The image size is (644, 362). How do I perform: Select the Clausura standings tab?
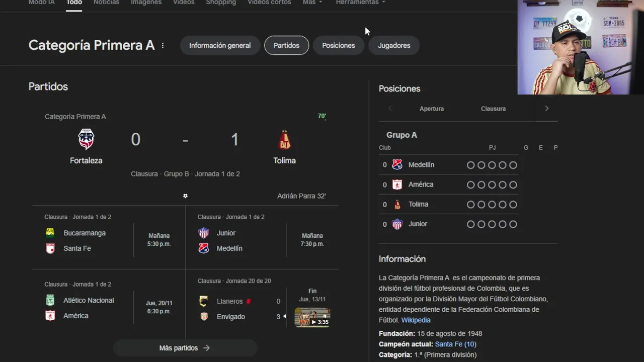(x=493, y=109)
